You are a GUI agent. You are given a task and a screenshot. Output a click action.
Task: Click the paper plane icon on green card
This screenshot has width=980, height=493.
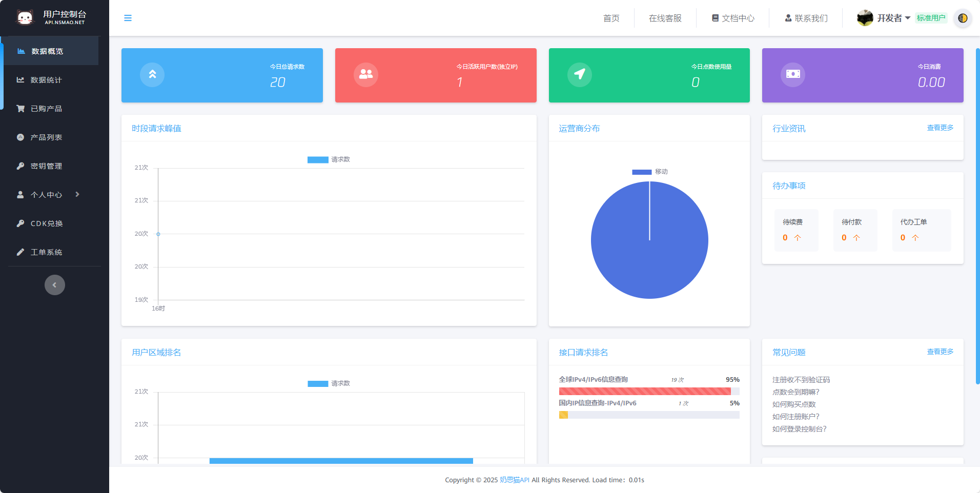[580, 74]
